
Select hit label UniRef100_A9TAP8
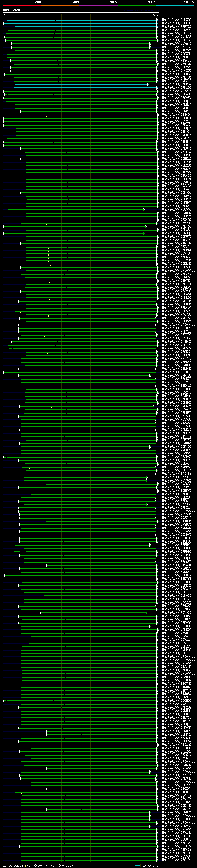click(x=177, y=328)
